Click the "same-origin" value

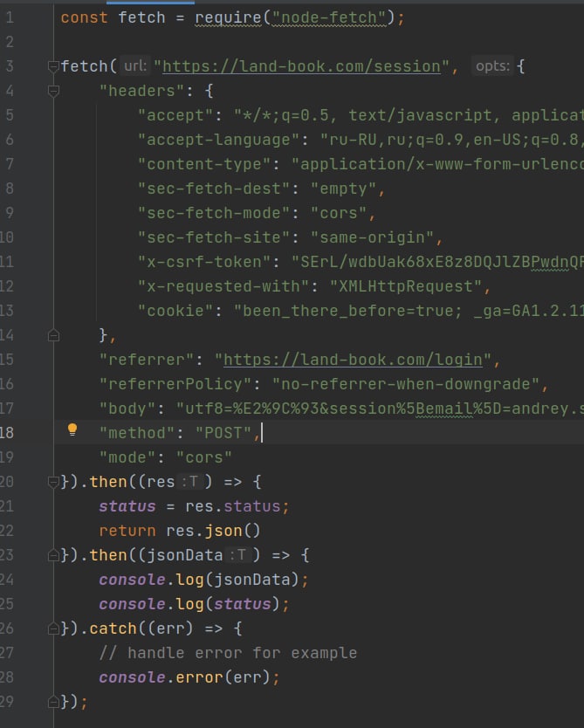tap(373, 237)
